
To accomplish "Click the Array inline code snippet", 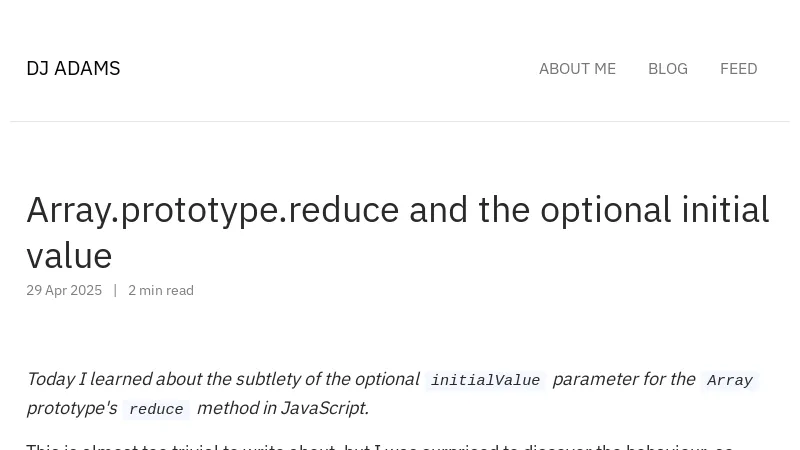I will click(x=729, y=381).
